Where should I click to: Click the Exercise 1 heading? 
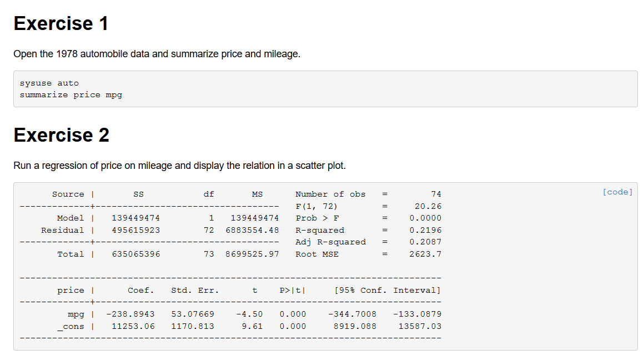click(61, 23)
